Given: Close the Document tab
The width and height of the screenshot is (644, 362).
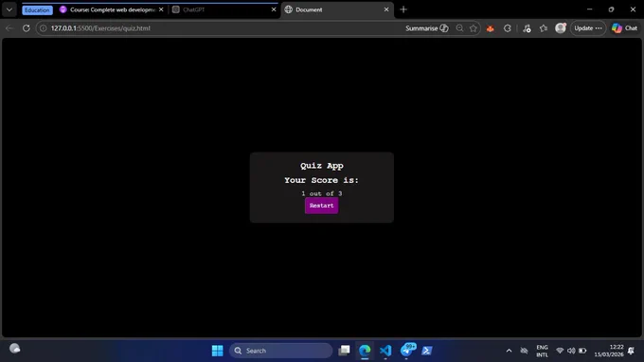Looking at the screenshot, I should [x=386, y=9].
